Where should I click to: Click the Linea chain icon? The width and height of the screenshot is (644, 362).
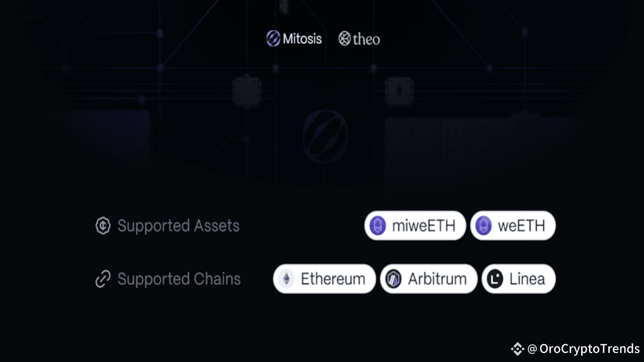496,279
